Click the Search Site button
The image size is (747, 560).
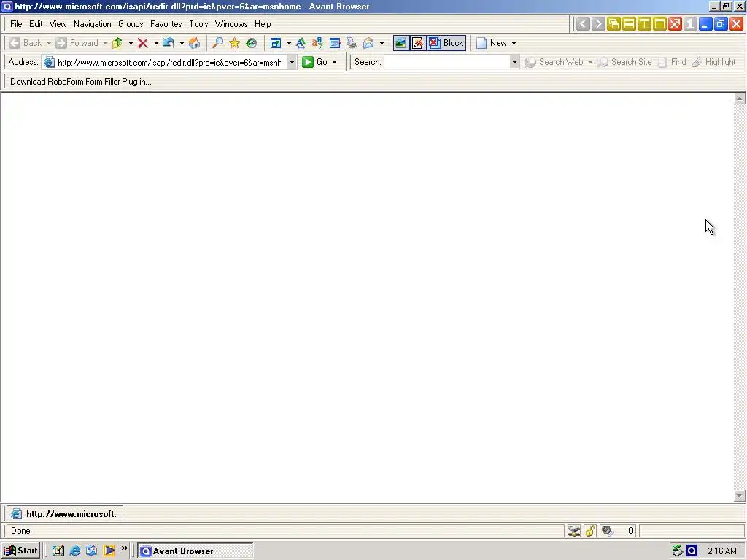(x=625, y=62)
